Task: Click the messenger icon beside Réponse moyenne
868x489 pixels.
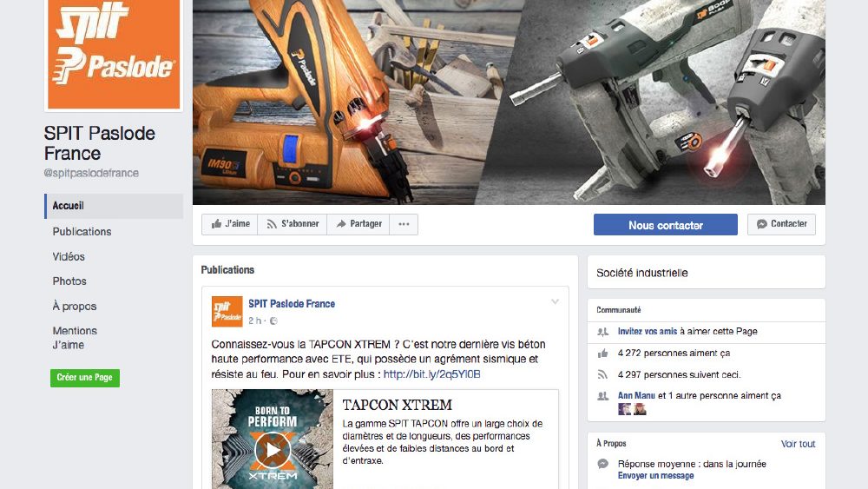Action: (603, 464)
